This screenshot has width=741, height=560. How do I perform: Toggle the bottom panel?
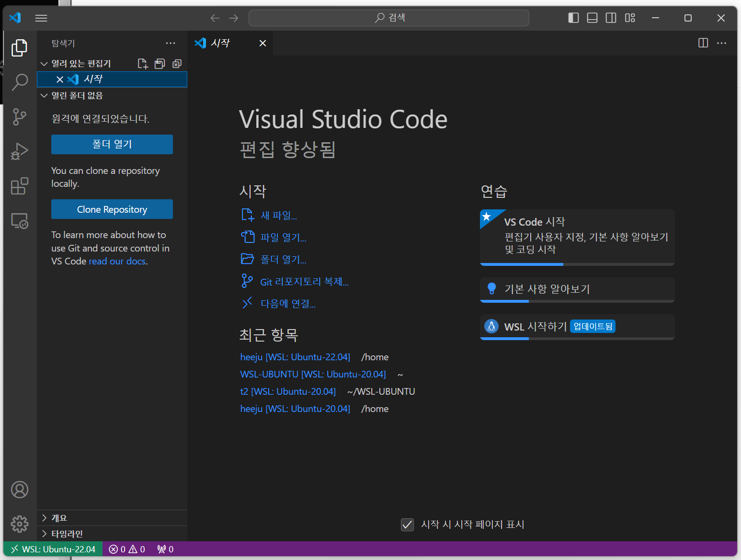pos(592,18)
